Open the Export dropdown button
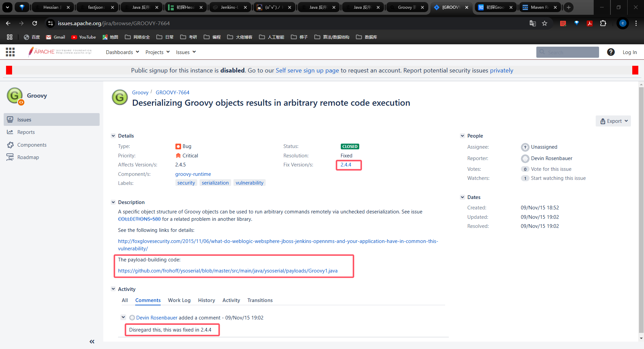 [x=613, y=121]
